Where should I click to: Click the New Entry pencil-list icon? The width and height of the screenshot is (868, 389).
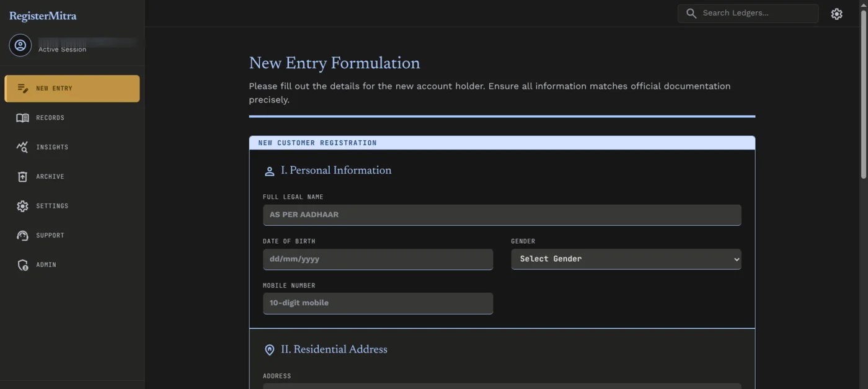point(23,88)
